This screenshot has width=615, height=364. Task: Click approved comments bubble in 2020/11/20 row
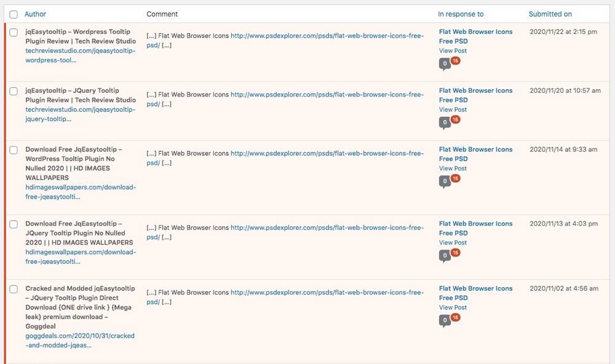click(445, 122)
